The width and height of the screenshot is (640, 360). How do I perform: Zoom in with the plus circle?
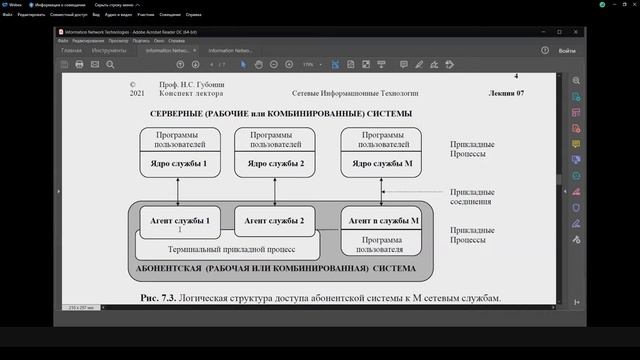[x=289, y=64]
